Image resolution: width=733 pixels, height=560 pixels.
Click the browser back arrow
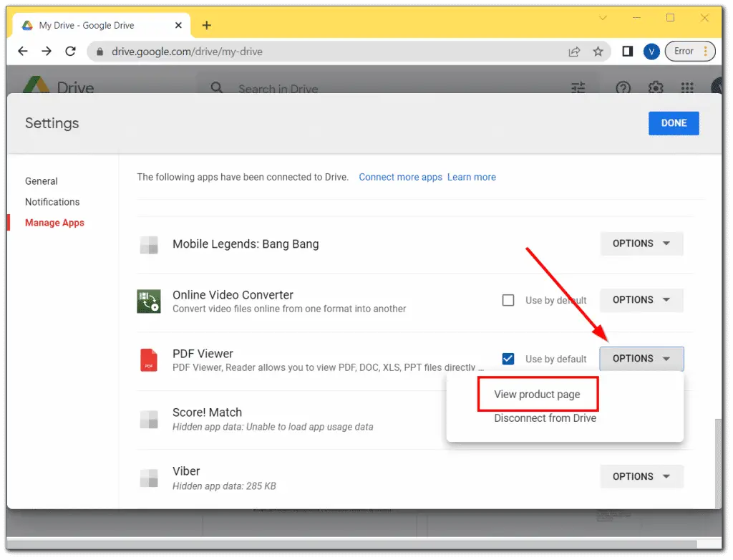22,51
